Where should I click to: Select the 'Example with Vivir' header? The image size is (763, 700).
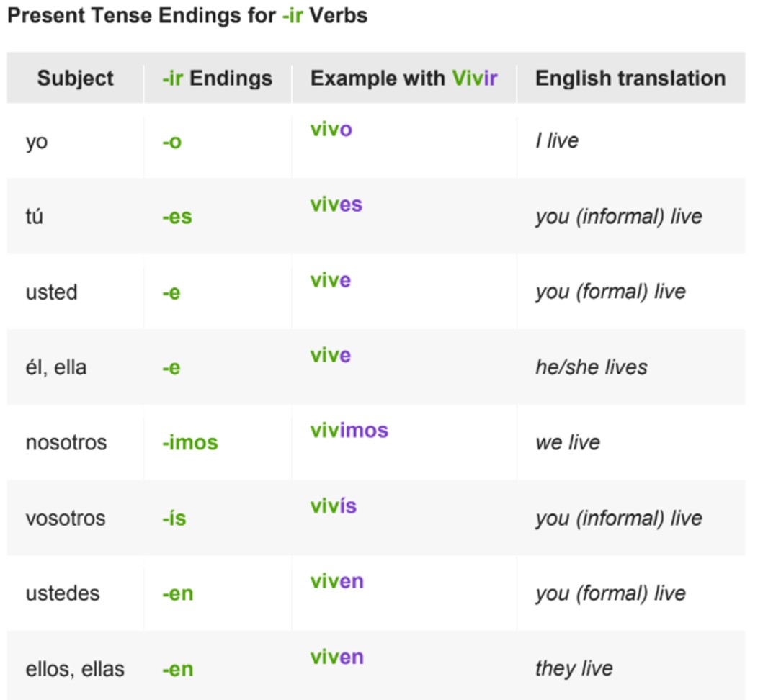(x=403, y=78)
